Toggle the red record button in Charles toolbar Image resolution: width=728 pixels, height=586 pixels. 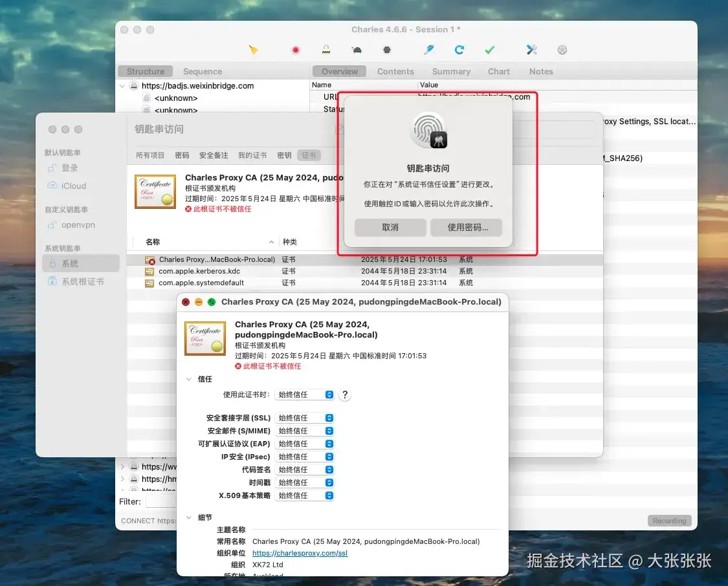(x=296, y=50)
